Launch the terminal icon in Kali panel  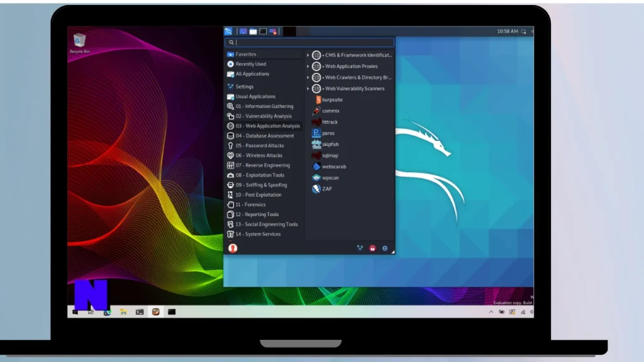pos(263,31)
